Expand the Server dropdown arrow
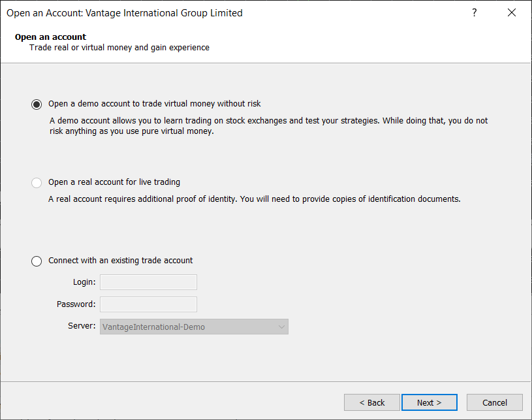This screenshot has width=532, height=420. 281,327
